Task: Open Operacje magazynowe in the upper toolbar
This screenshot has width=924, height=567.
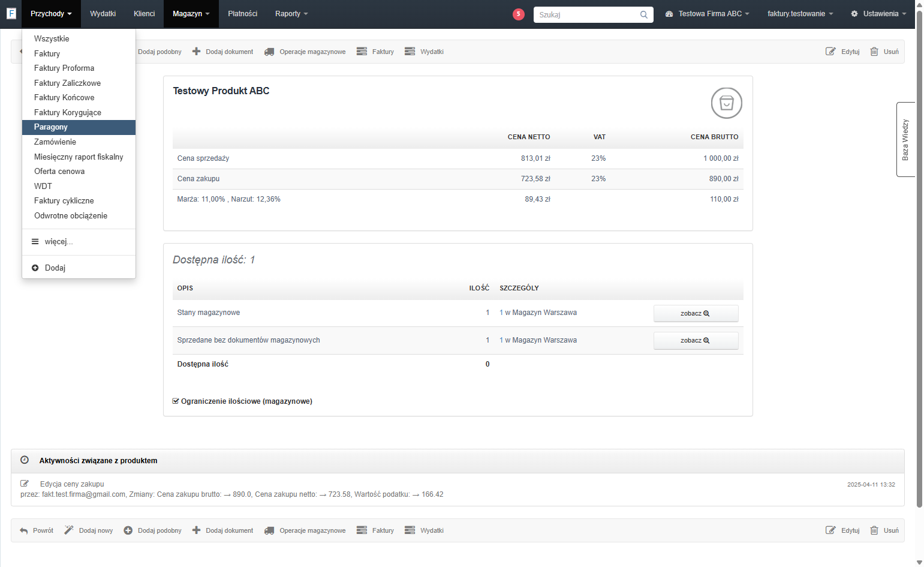Action: pyautogui.click(x=305, y=52)
